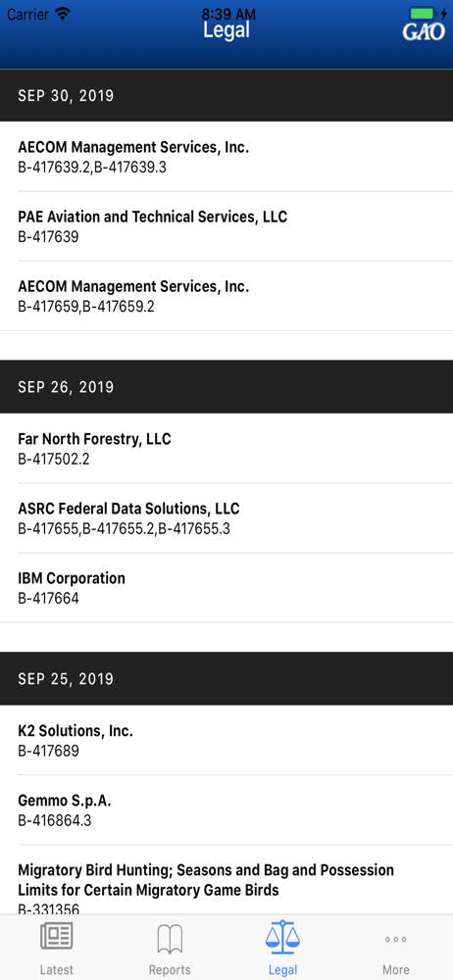Tap the SEP 25, 2019 section header

pos(226,678)
